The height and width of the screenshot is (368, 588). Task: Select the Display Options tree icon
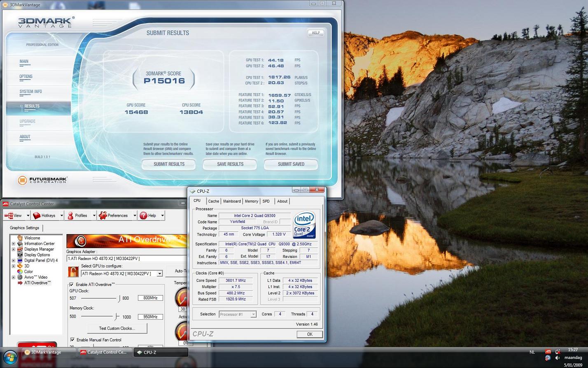(x=20, y=255)
